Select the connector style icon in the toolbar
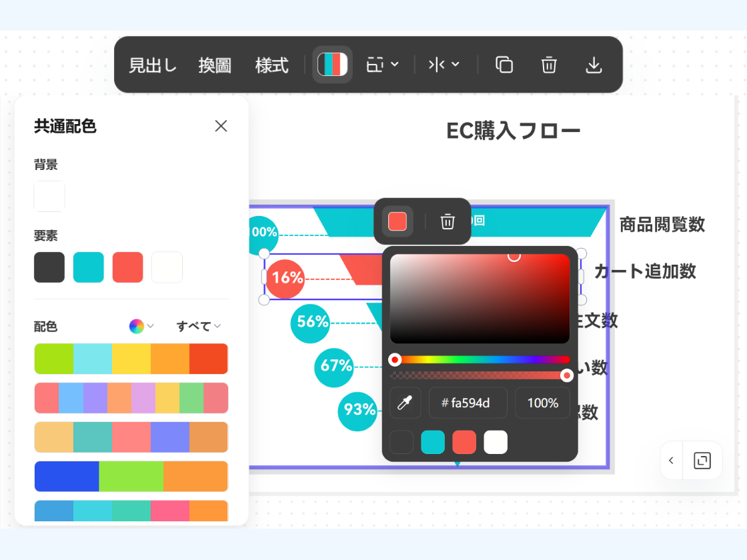 438,64
